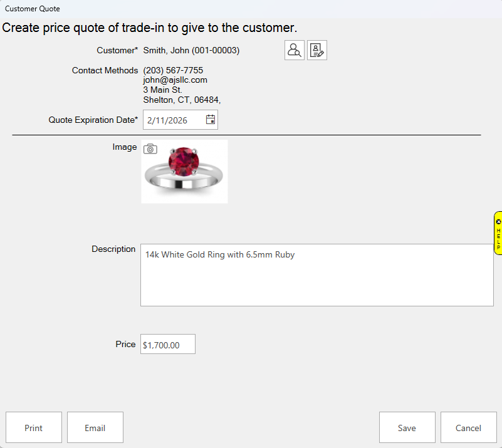Click the camera icon to add image
This screenshot has height=448, width=502.
(150, 148)
